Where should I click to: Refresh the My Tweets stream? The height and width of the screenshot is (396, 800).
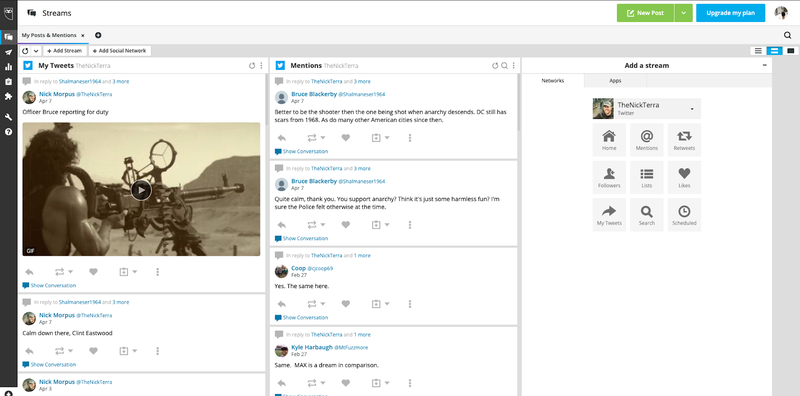point(252,66)
